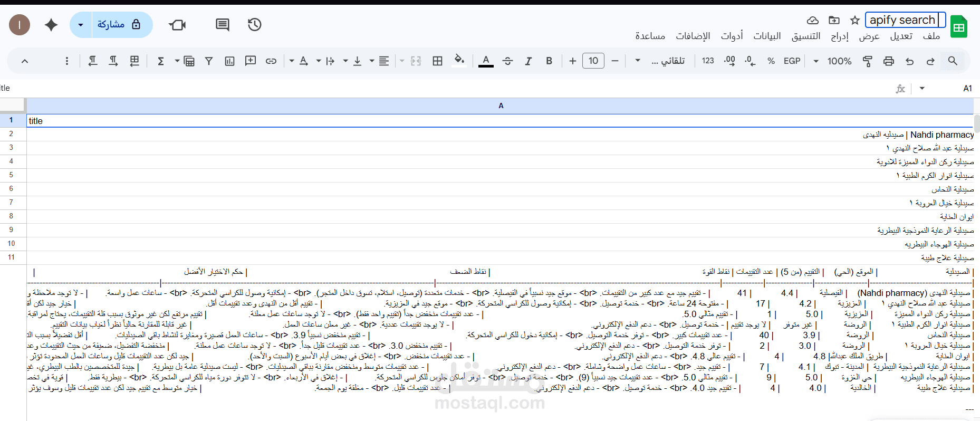Insert a link with the chain icon

coord(271,61)
